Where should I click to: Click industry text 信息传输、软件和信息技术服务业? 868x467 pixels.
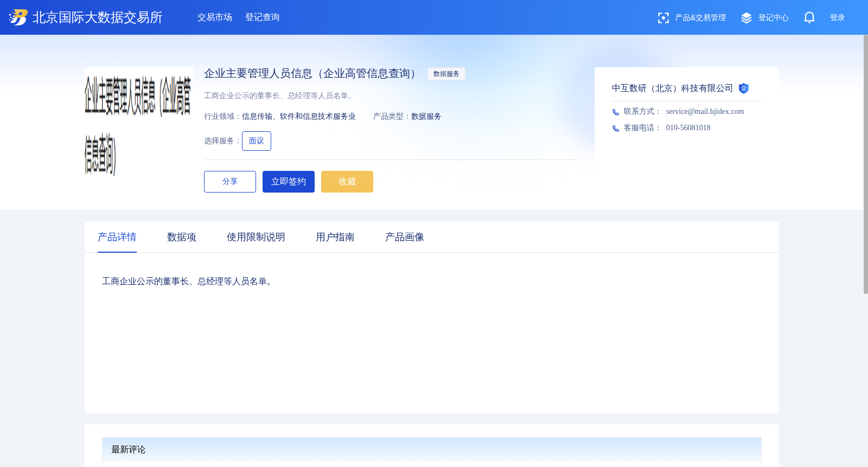coord(299,117)
